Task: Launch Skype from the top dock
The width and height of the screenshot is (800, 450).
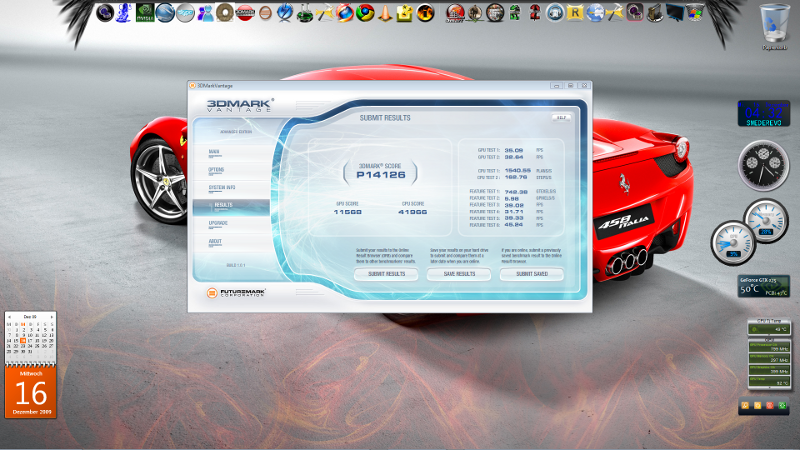Action: pyautogui.click(x=185, y=13)
